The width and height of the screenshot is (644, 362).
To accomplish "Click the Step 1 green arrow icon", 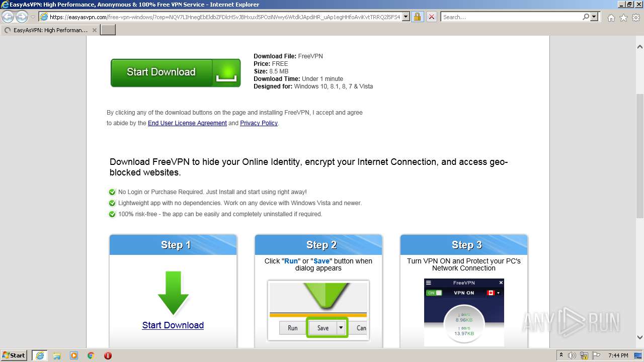I will (173, 293).
